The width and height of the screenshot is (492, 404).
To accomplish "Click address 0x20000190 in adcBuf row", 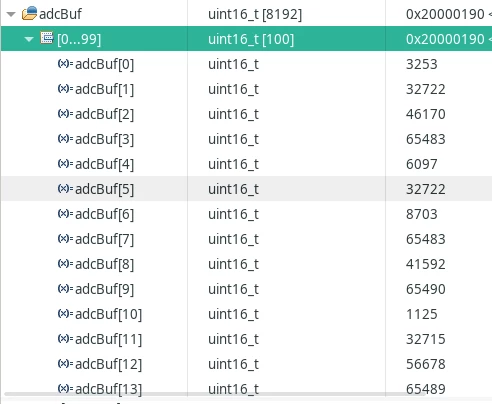I will 445,14.
